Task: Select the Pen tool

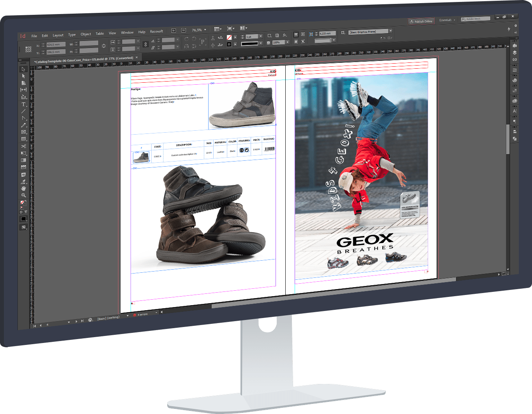Action: pyautogui.click(x=23, y=118)
